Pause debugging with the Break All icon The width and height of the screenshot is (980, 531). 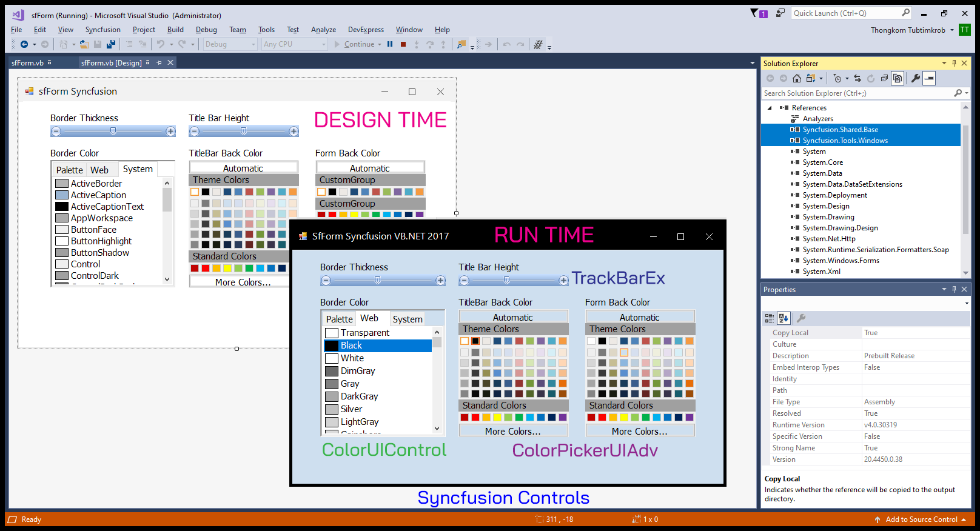[390, 44]
